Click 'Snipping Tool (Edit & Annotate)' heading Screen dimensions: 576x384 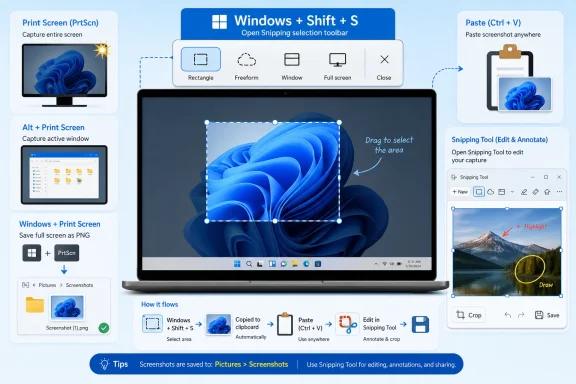point(500,140)
